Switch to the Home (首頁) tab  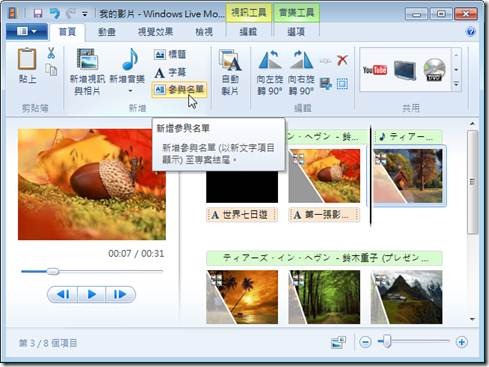click(67, 32)
